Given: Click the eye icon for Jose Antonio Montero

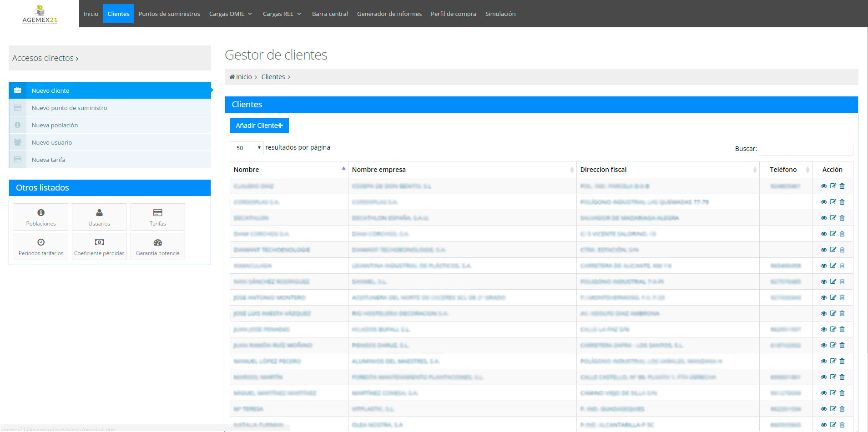Looking at the screenshot, I should point(824,297).
